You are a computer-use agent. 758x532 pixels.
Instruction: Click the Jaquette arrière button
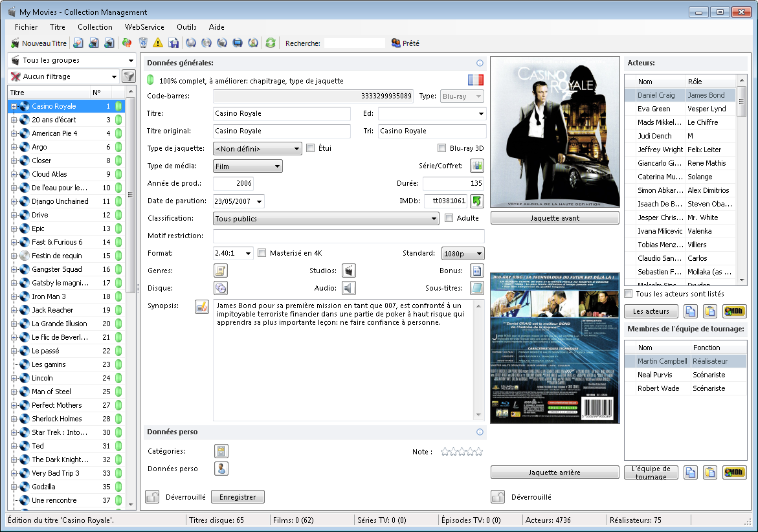point(555,472)
